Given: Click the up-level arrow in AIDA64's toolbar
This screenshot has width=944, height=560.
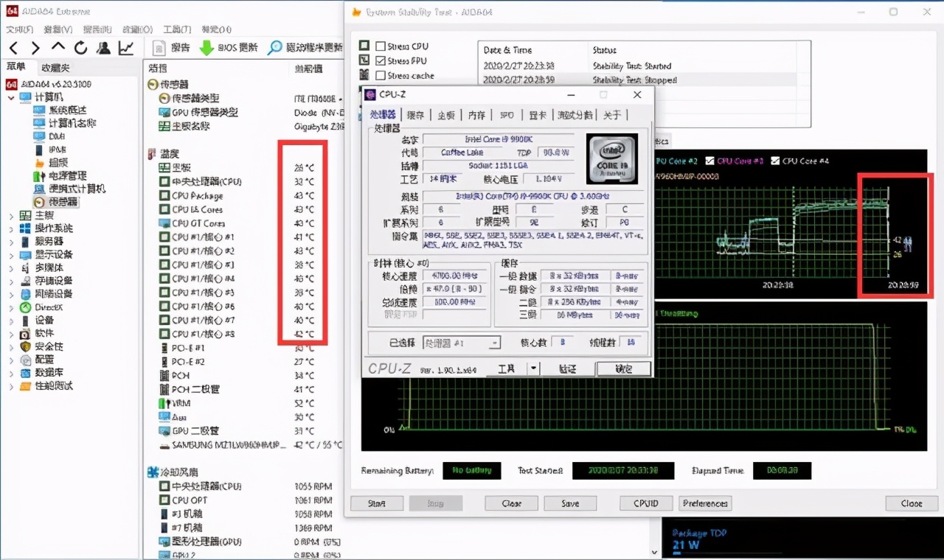Looking at the screenshot, I should [x=58, y=47].
